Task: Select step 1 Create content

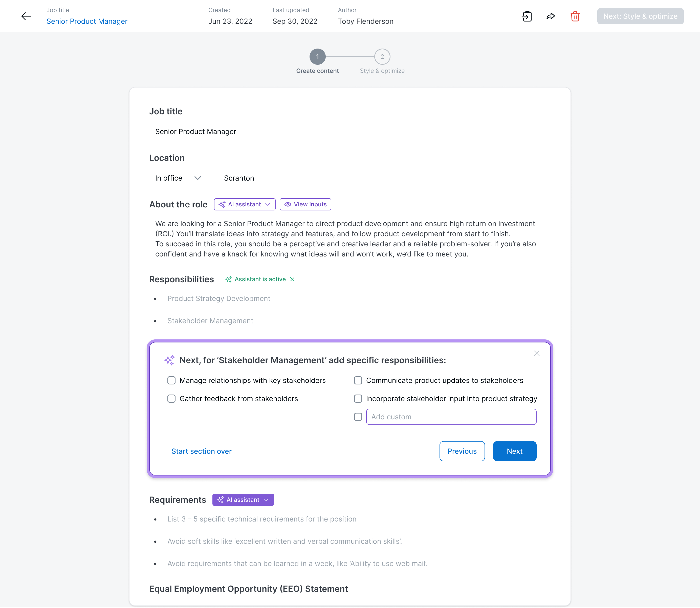Action: (x=317, y=57)
